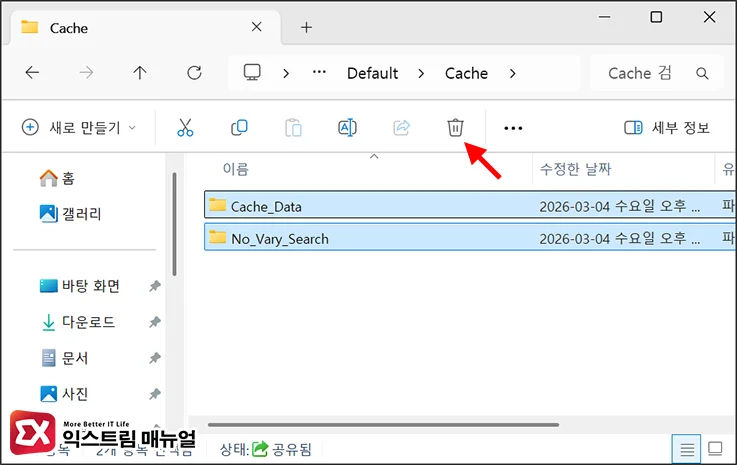Expand hidden breadcrumb path with ellipsis

pyautogui.click(x=319, y=72)
